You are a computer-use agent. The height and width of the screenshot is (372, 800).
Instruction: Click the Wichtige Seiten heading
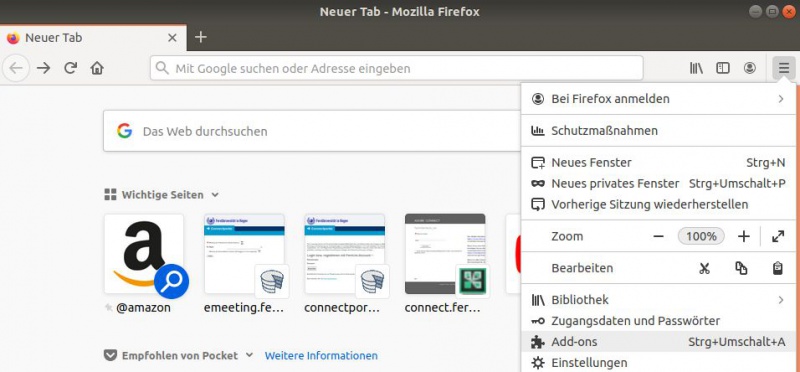pos(162,195)
